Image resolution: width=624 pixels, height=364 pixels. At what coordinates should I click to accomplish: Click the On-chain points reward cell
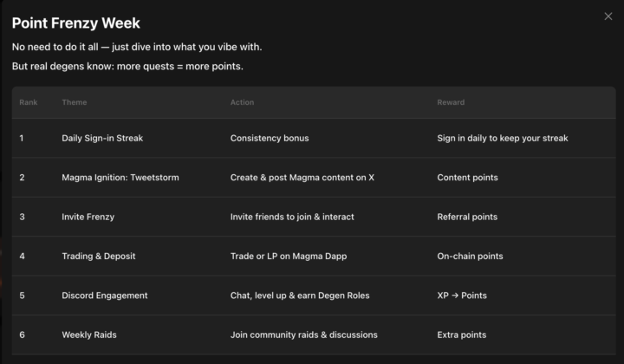(x=470, y=257)
